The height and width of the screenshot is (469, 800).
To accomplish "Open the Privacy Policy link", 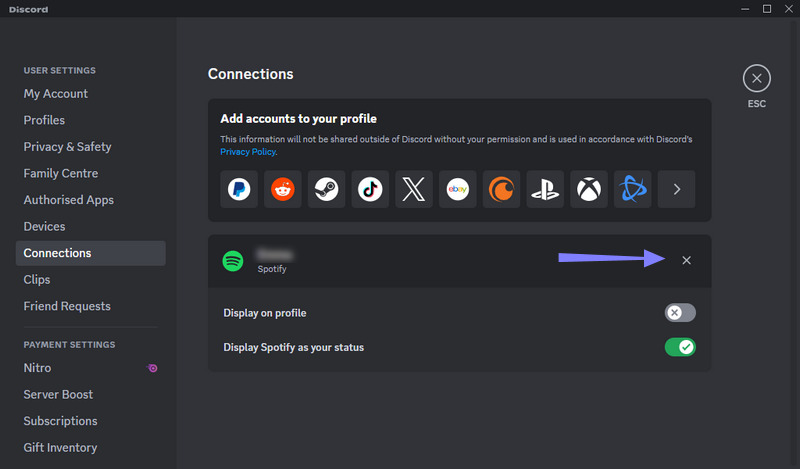I will (x=248, y=152).
